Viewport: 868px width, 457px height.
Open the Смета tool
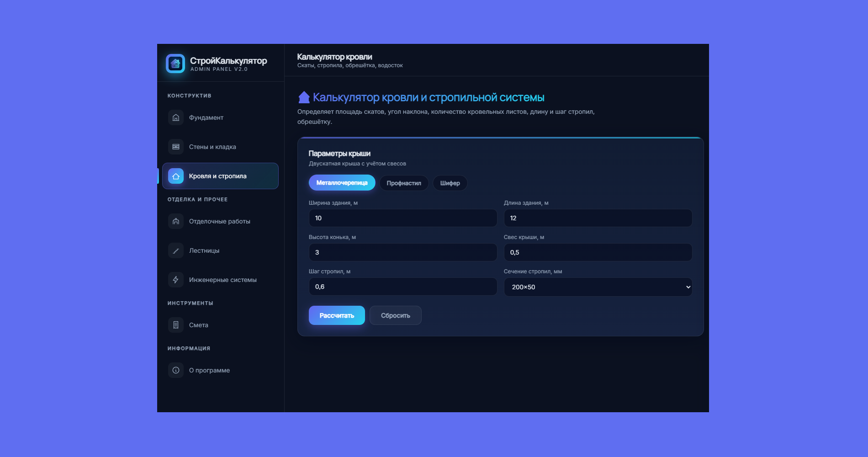[220, 325]
